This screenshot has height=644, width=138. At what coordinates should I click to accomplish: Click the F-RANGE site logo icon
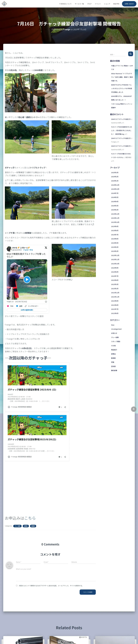tap(4, 4)
